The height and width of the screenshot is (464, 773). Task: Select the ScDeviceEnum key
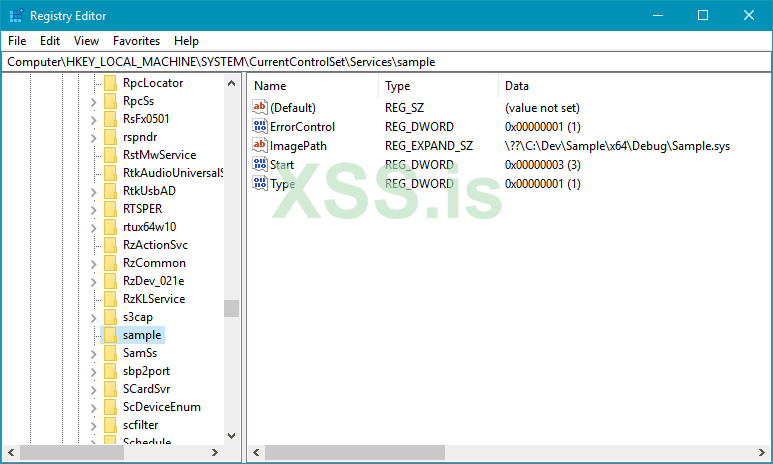click(x=162, y=407)
